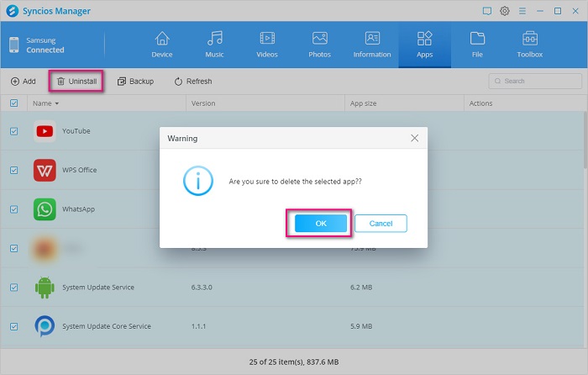Toggle the WhatsApp checkbox

pyautogui.click(x=13, y=209)
